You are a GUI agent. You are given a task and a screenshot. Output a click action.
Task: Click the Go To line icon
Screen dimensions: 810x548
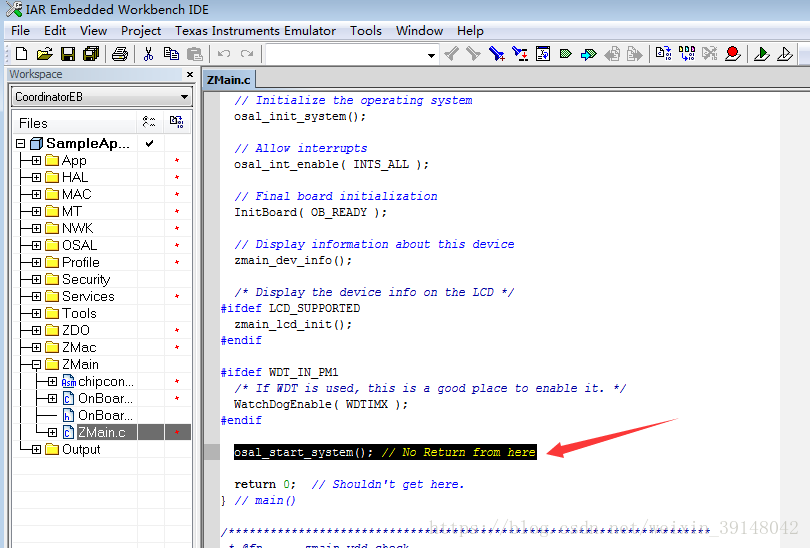point(543,54)
